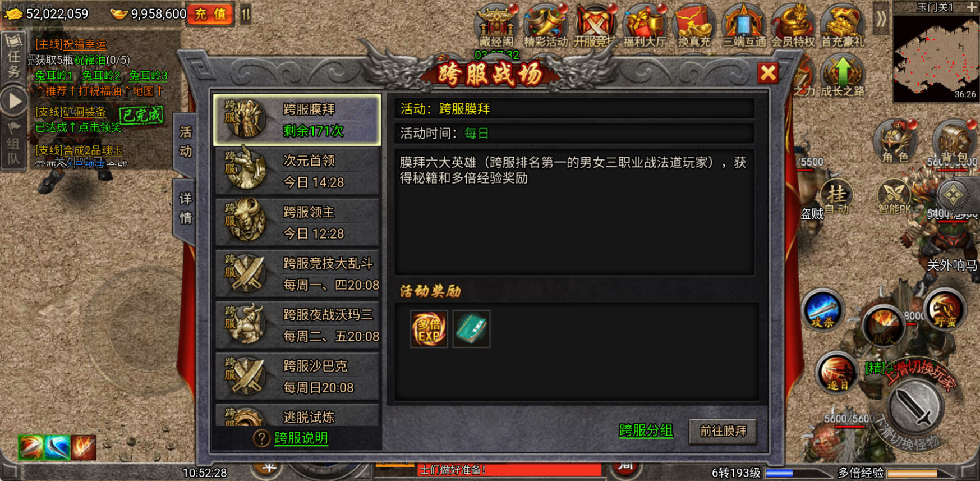Open the 藏经阁 icon in top bar
This screenshot has width=980, height=481.
(496, 25)
